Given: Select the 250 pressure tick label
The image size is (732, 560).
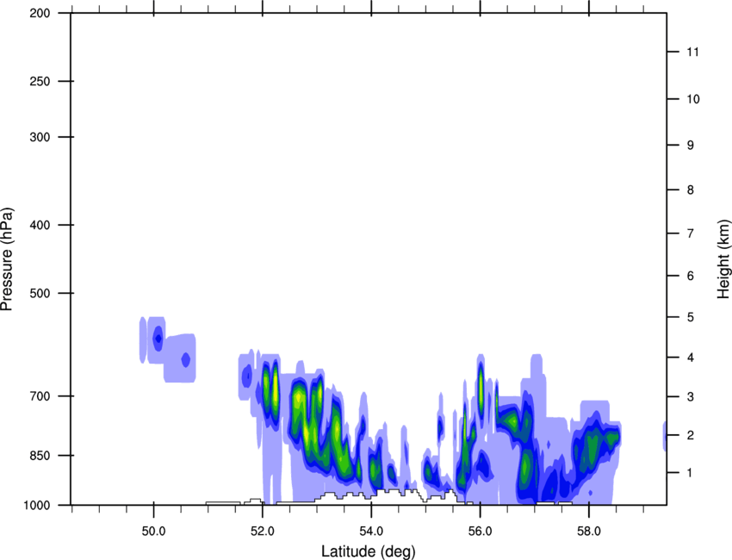Looking at the screenshot, I should click(x=38, y=82).
